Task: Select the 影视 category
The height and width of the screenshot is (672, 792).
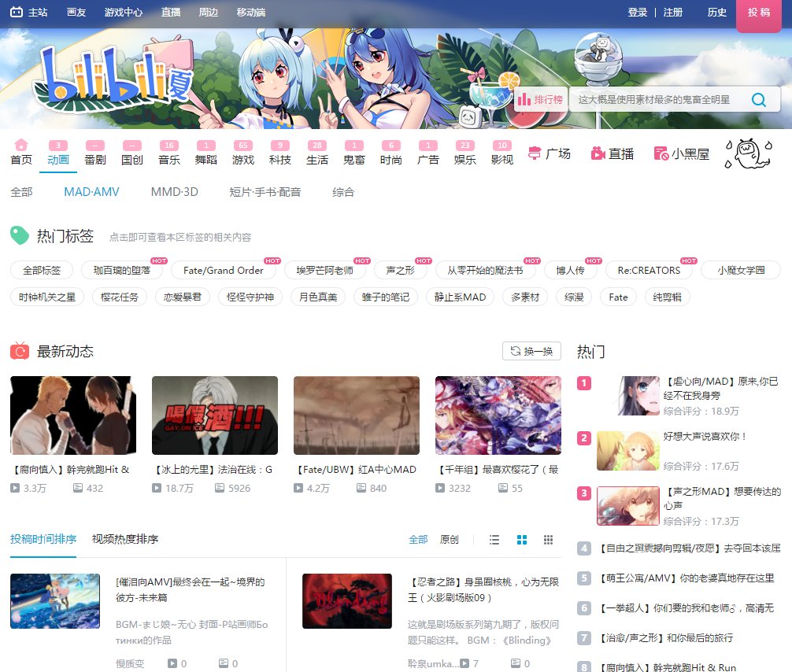Action: point(502,153)
